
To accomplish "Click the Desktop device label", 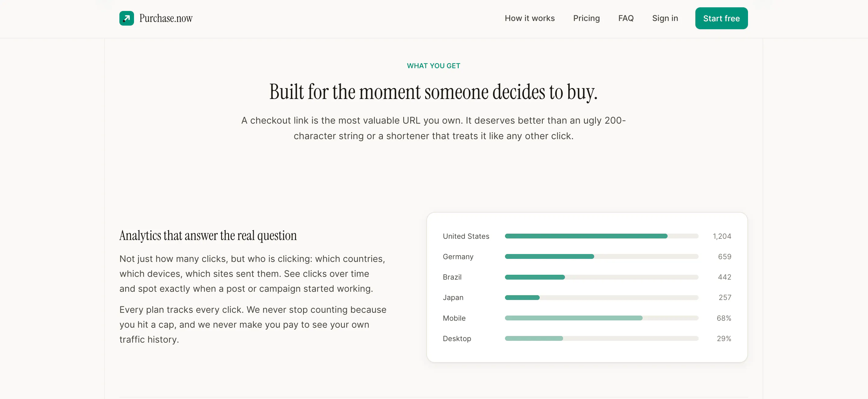I will (457, 338).
